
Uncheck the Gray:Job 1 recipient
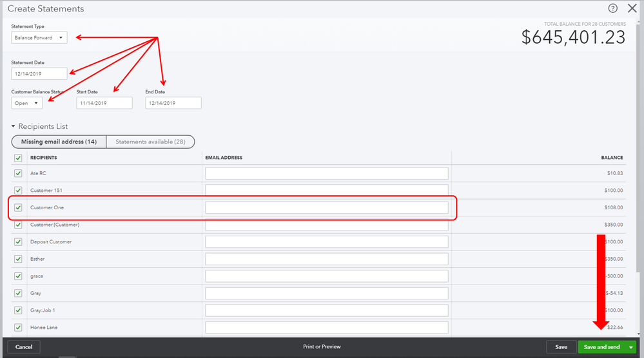click(18, 310)
